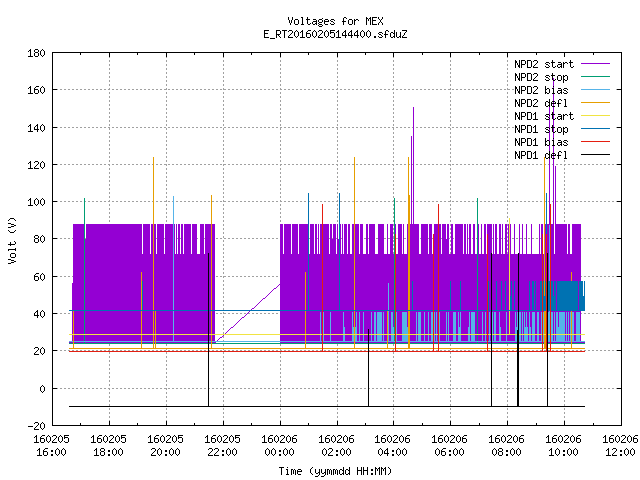Click the tallest purple spike near 04:40
Viewport: 640px width, 480px height.
[413, 165]
